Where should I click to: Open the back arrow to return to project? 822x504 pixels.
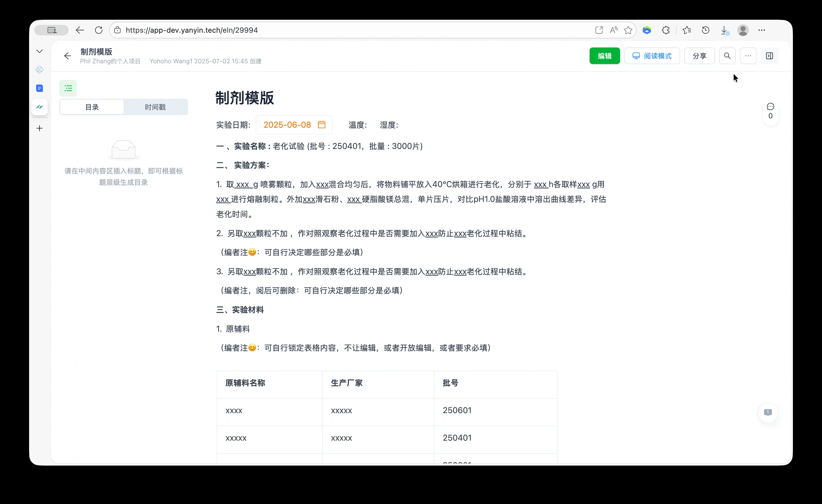point(67,56)
